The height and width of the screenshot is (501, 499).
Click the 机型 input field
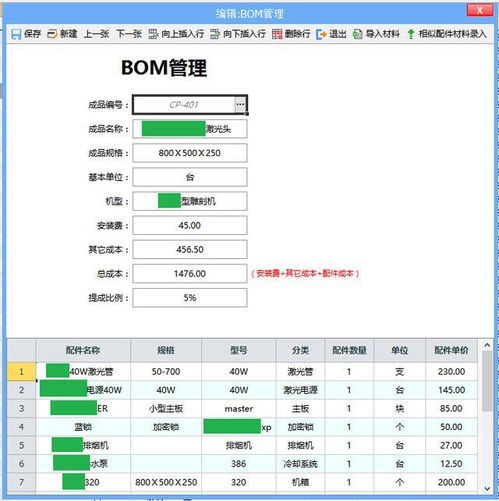tap(190, 201)
